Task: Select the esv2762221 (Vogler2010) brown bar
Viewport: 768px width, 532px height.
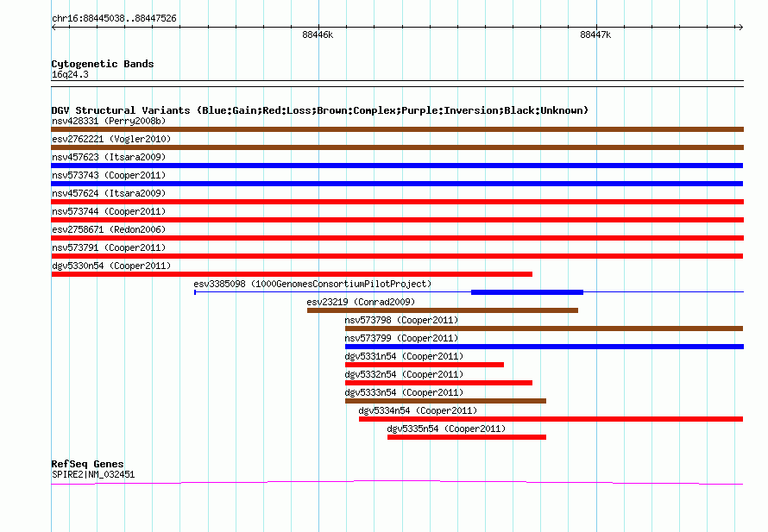Action: pos(397,147)
